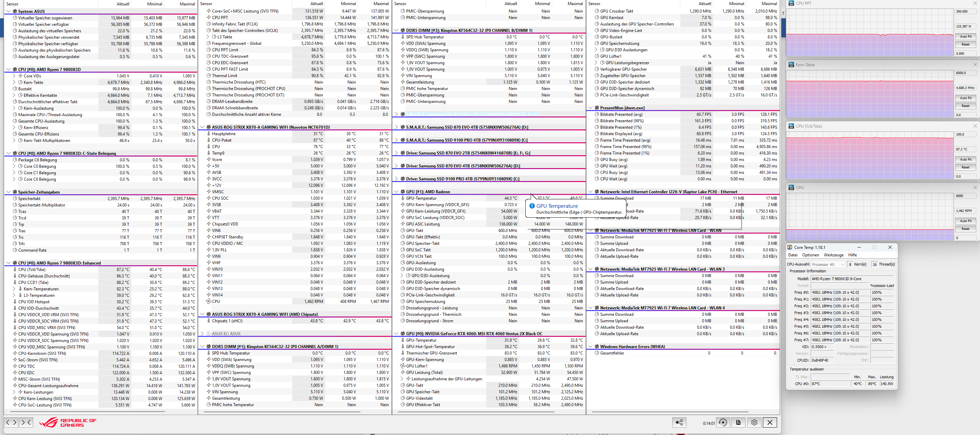980x435 pixels.
Task: Select the GPU ASIC Leistung row
Action: [489, 224]
